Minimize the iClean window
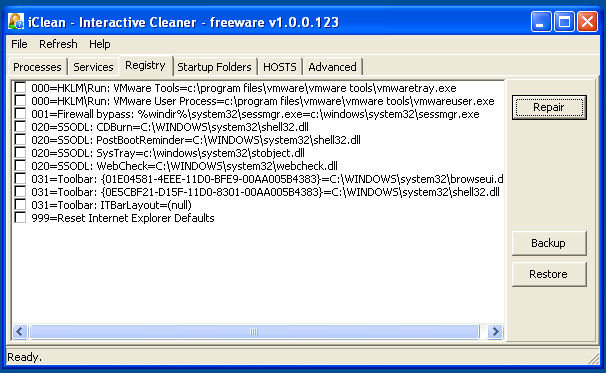The height and width of the screenshot is (373, 606). pyautogui.click(x=541, y=21)
